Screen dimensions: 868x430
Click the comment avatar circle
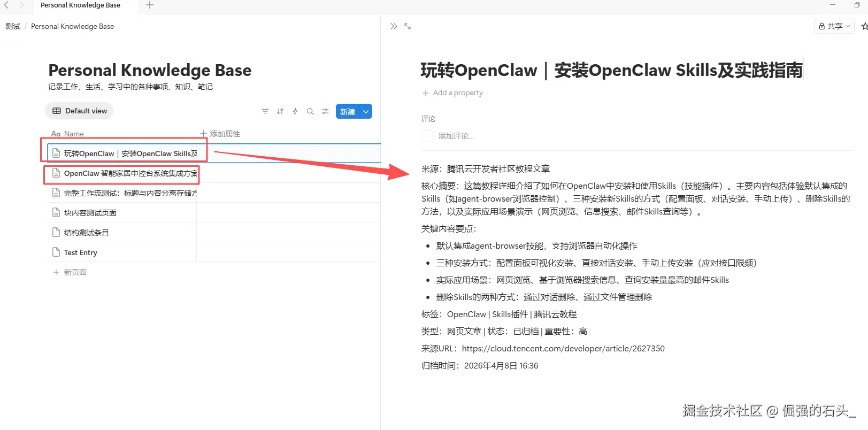pos(427,136)
